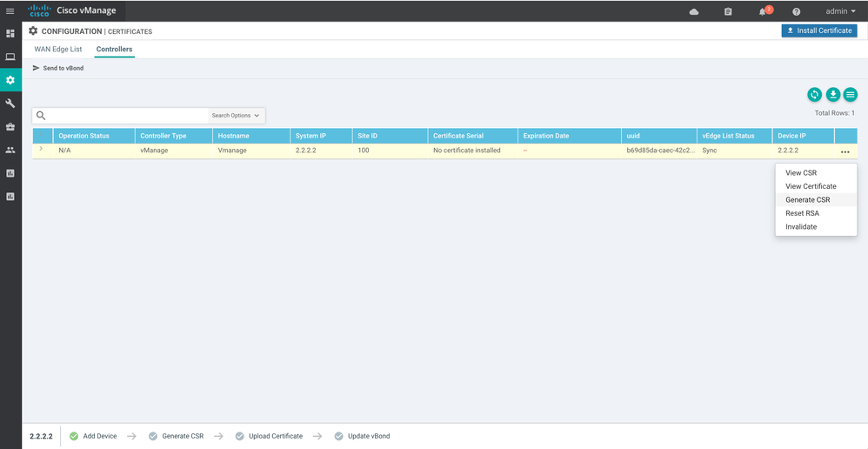The height and width of the screenshot is (449, 868).
Task: Click the Total Rows: 1 text
Action: (x=834, y=113)
